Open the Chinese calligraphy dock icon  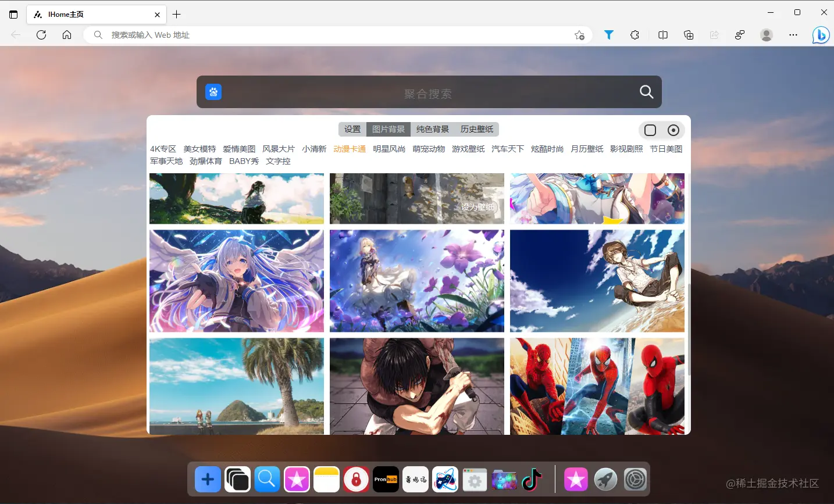coord(415,480)
